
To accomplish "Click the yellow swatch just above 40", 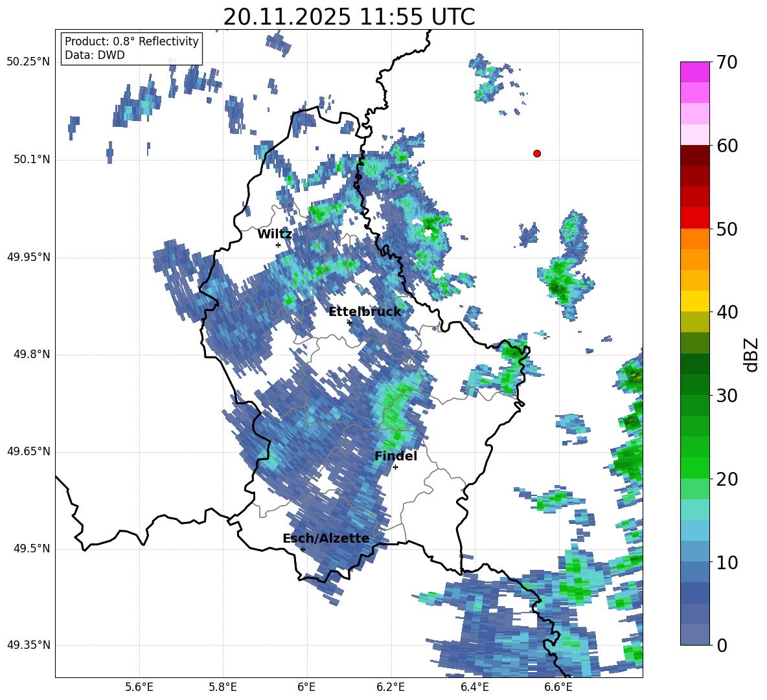I will coord(694,301).
